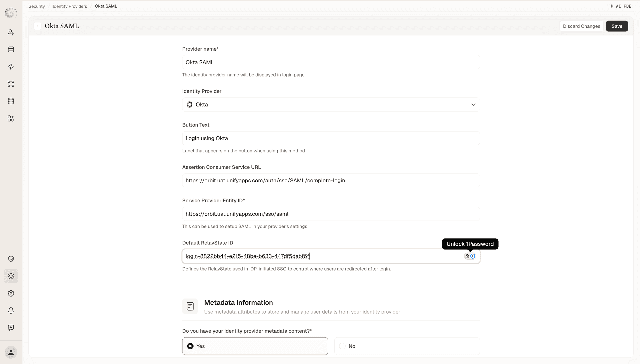
Task: Click the Service Provider Entity ID label
Action: pos(213,201)
